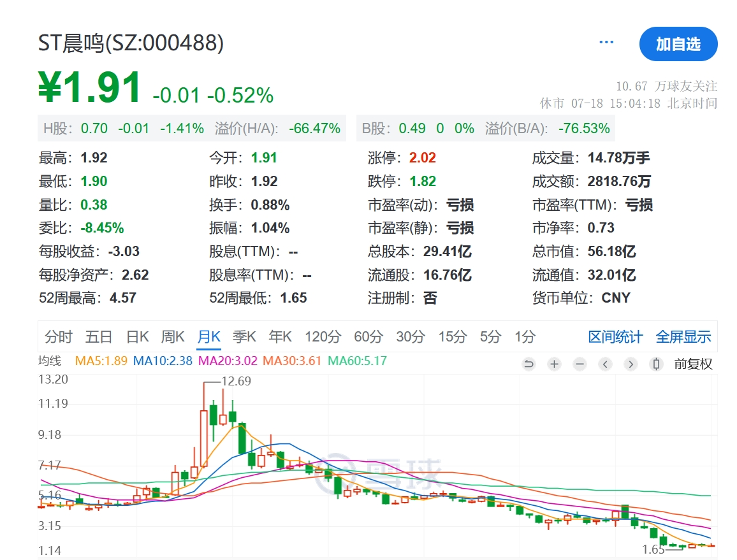Click the stock title ST晨鸣(SZ:000488)
The height and width of the screenshot is (560, 737).
point(131,43)
